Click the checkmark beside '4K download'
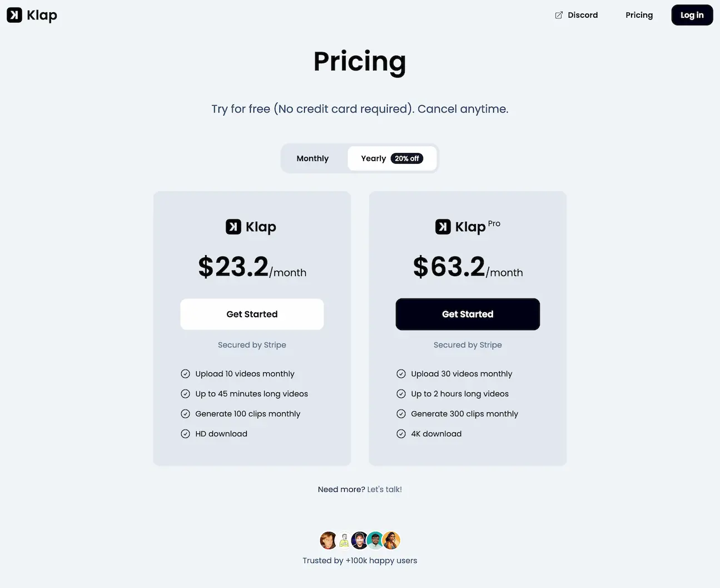Screen dimensions: 720x588 [x=401, y=433]
